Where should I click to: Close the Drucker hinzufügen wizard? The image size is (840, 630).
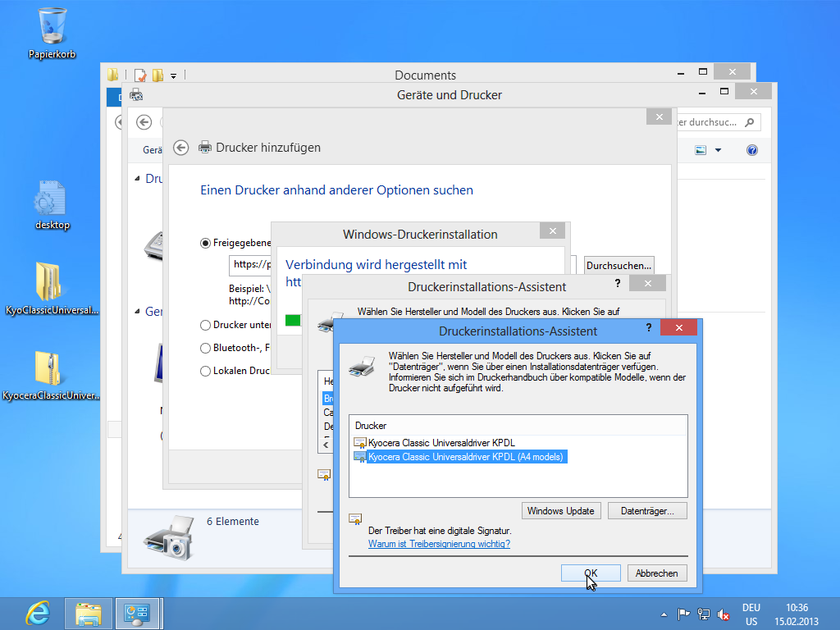[659, 116]
